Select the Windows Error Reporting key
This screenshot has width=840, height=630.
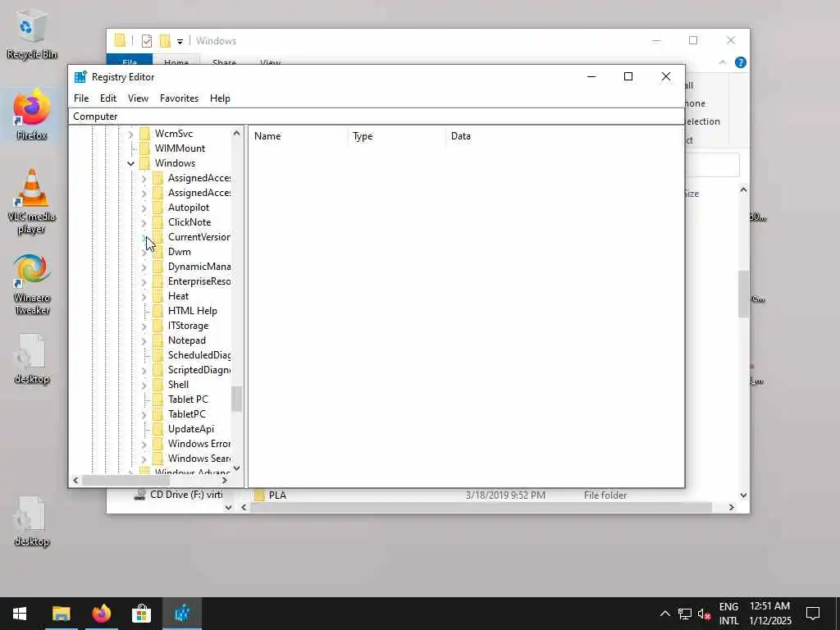pos(199,444)
